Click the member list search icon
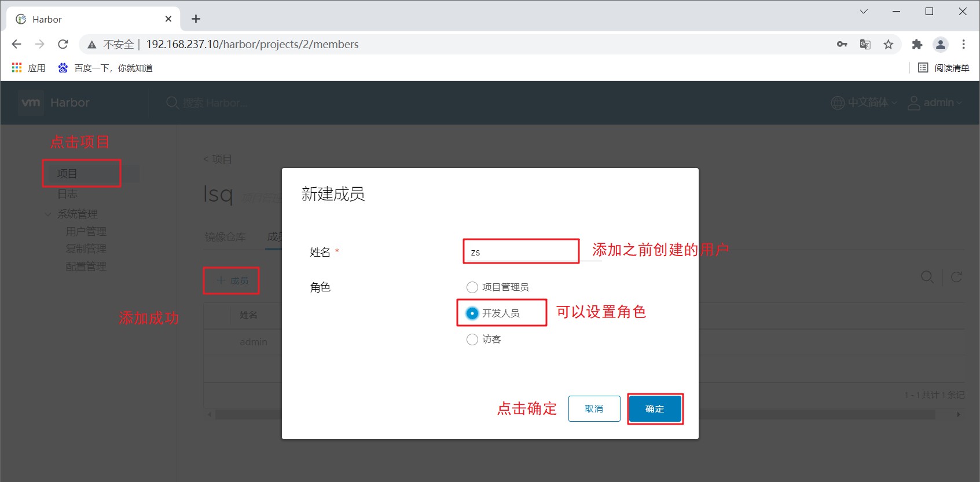The height and width of the screenshot is (482, 980). point(927,277)
